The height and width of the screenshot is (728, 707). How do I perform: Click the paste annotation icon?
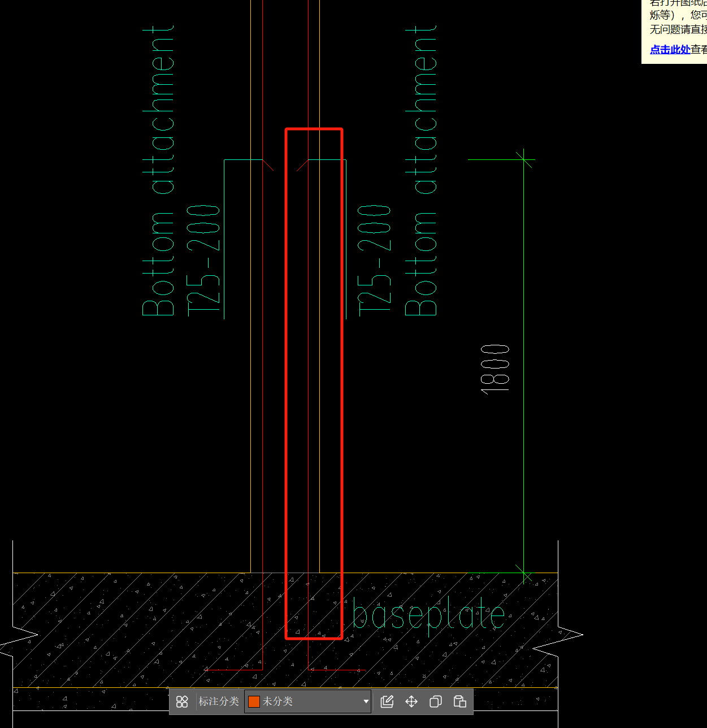[x=460, y=701]
